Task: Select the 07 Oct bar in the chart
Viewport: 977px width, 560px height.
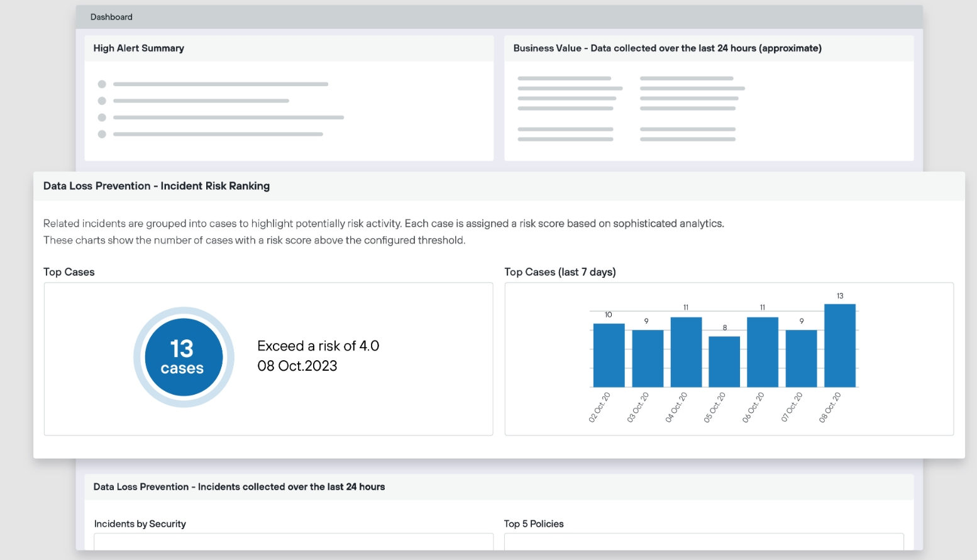Action: click(x=801, y=358)
